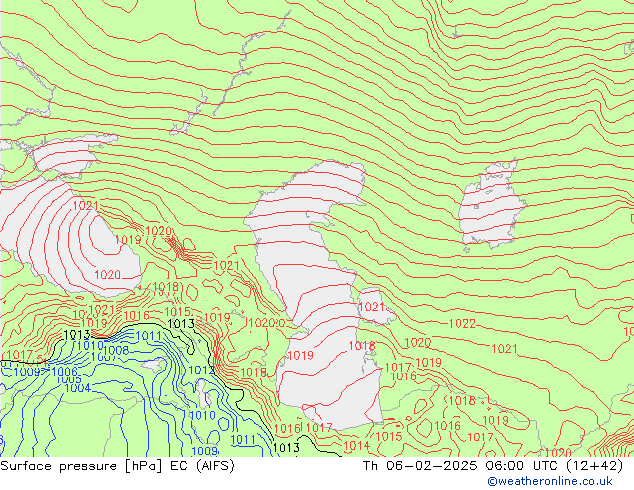
Task: Click the blue 1006 isobar label
Action: (x=65, y=372)
